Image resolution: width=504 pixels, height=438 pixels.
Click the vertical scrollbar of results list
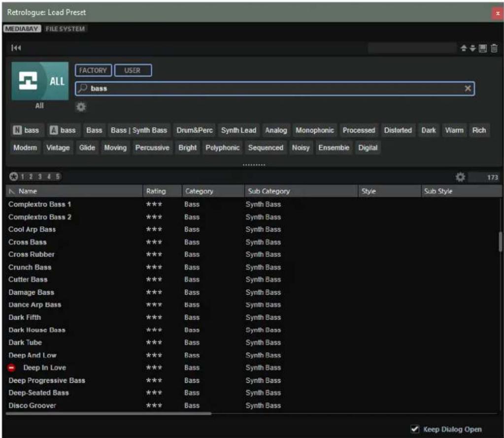pos(500,242)
